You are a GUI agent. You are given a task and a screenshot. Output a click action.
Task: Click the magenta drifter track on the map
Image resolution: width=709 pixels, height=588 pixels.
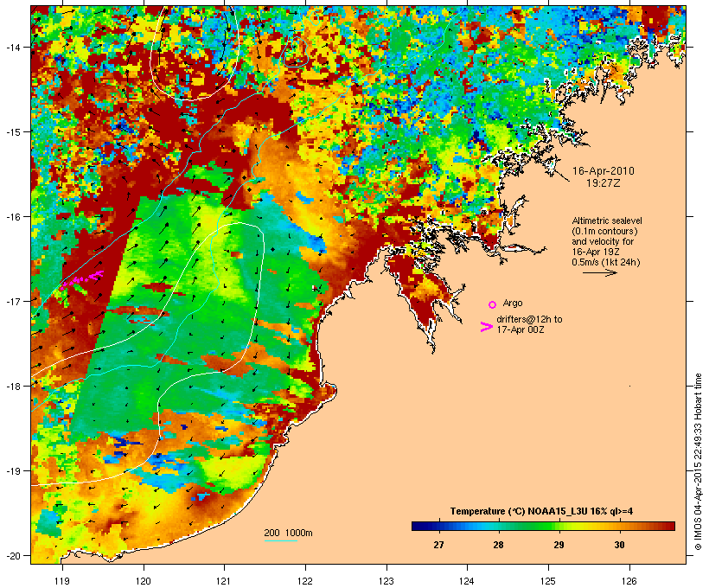pyautogui.click(x=82, y=279)
